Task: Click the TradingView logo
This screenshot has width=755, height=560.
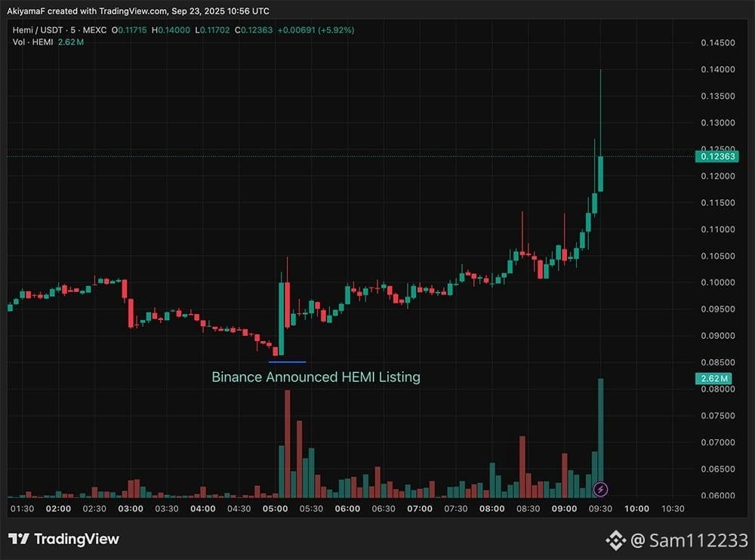Action: (x=63, y=539)
